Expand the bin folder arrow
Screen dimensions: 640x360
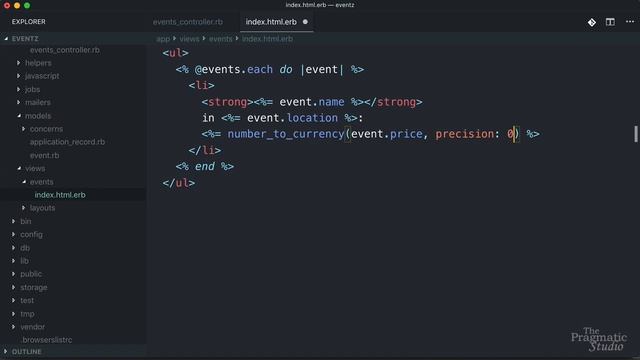(x=13, y=221)
